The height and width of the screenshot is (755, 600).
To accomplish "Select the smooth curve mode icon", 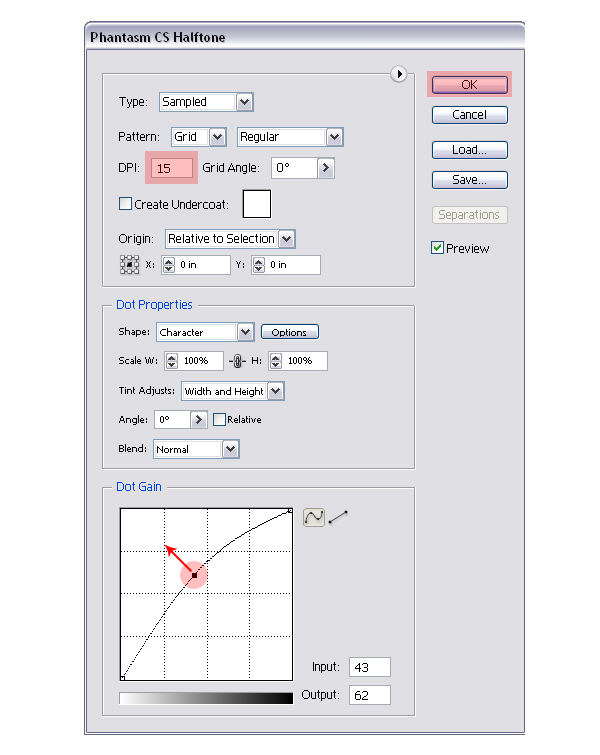I will [314, 518].
